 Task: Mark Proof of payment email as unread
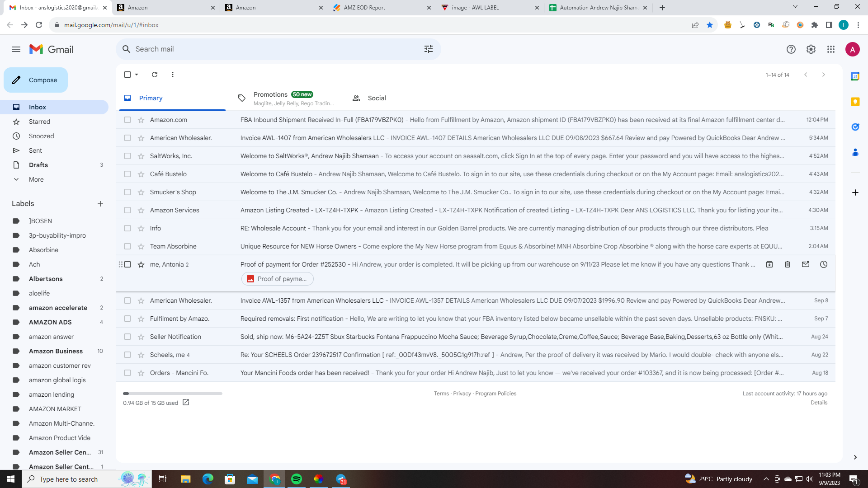[x=806, y=264]
